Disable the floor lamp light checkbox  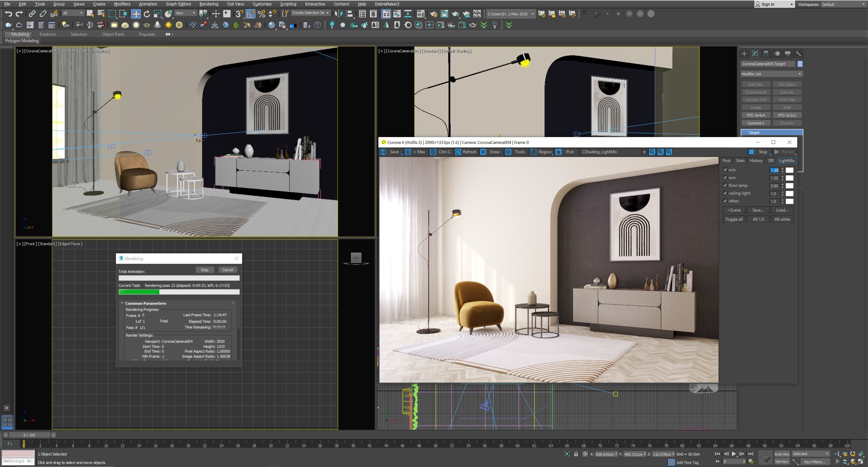point(725,185)
